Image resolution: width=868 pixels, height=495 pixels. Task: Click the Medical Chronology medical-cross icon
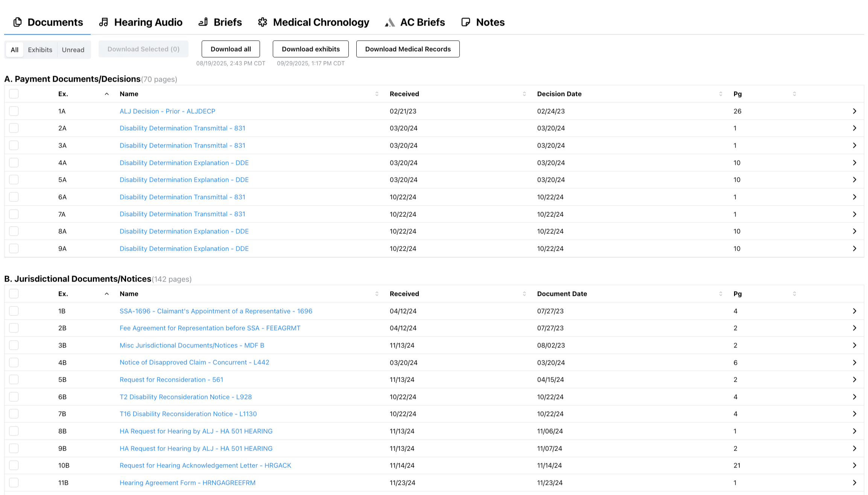[263, 22]
